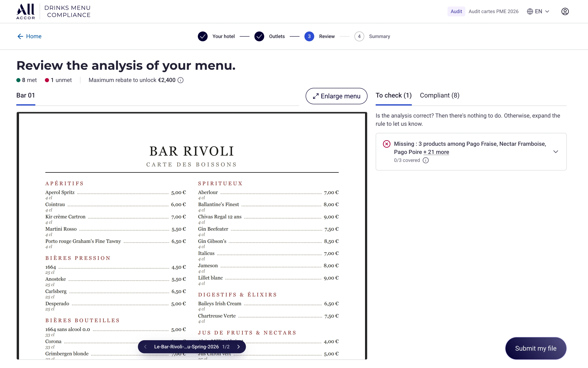Open the To check (1) tab

pyautogui.click(x=393, y=95)
